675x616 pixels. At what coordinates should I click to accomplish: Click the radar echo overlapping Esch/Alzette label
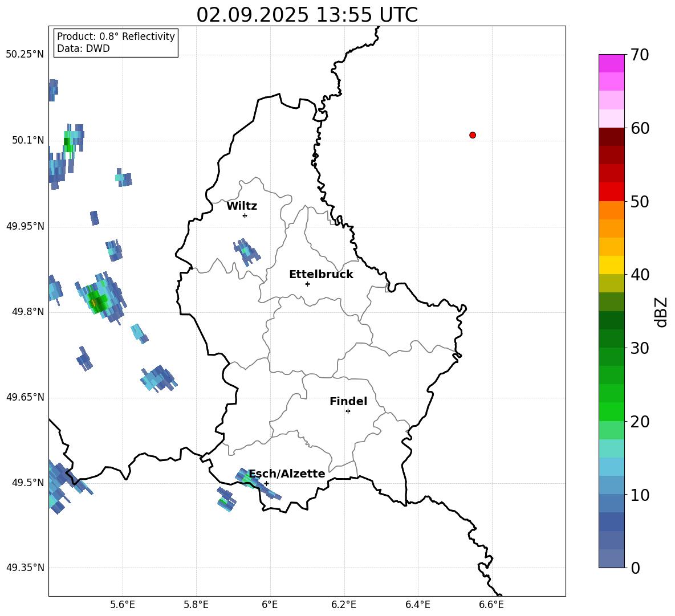coord(258,484)
